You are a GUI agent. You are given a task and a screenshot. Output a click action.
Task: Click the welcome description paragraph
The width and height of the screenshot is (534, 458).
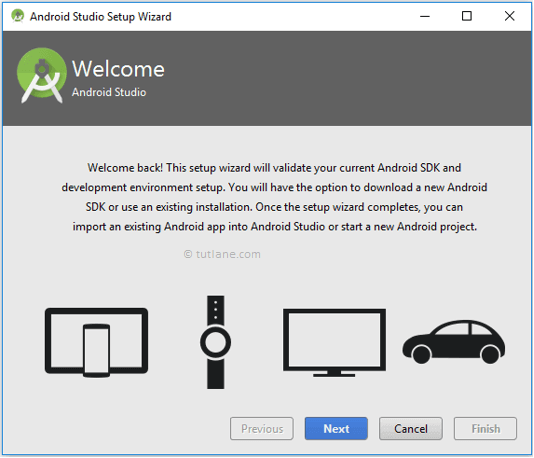(274, 197)
